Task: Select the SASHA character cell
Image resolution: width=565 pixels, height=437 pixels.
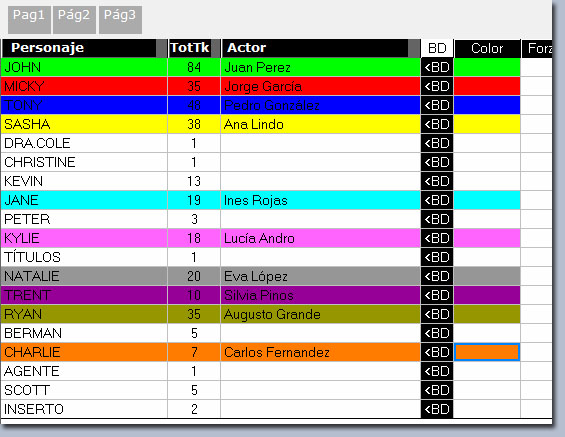Action: (84, 124)
